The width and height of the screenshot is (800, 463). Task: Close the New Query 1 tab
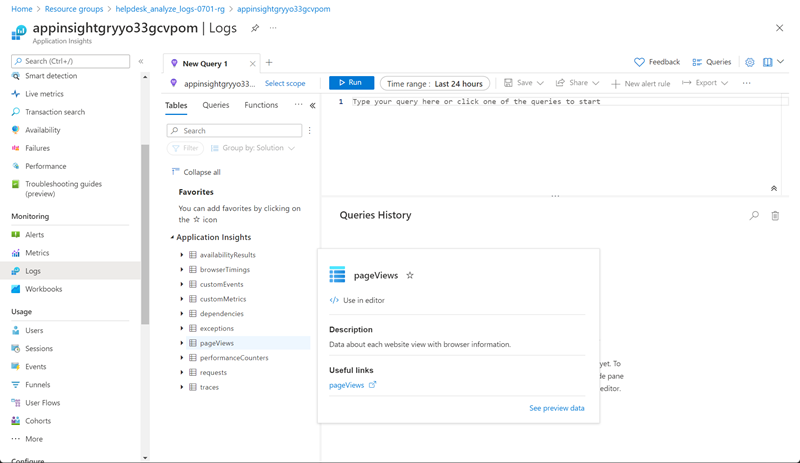coord(252,64)
